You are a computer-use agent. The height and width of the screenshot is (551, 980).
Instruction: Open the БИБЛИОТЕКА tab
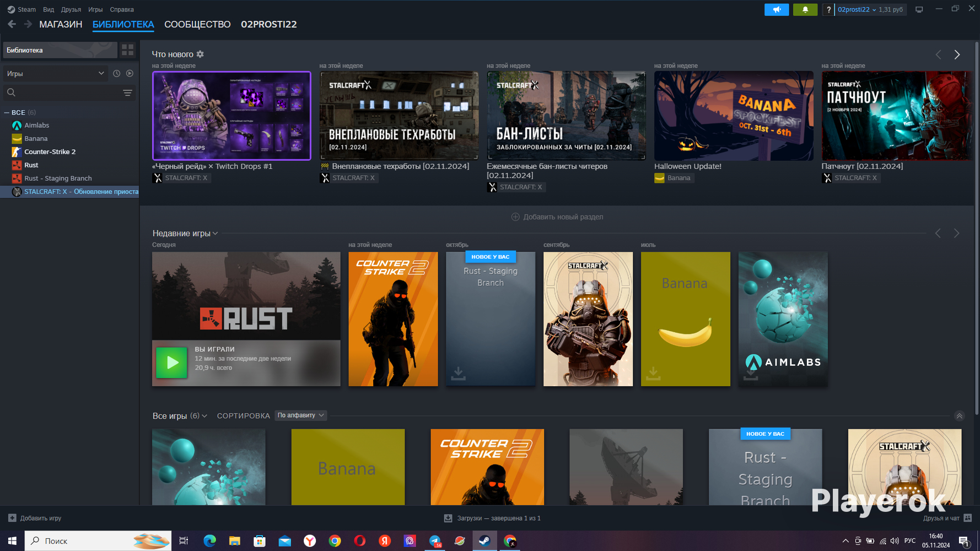(123, 24)
